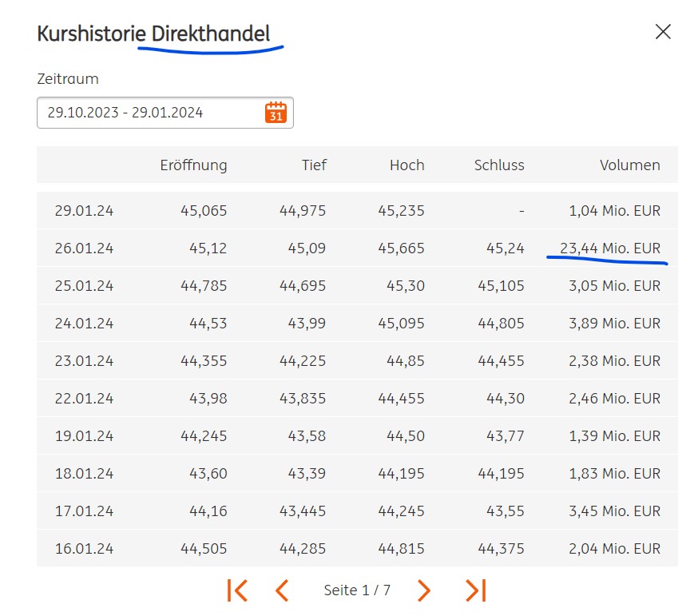Click low price 44,975
This screenshot has width=694, height=616.
tap(303, 210)
